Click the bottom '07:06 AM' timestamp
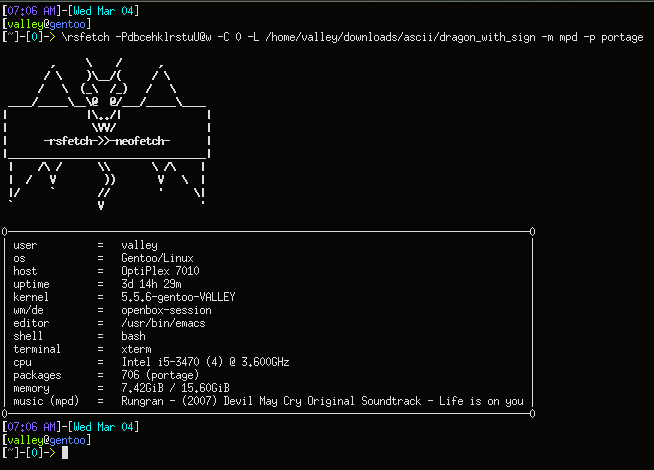This screenshot has width=654, height=470. coord(31,427)
